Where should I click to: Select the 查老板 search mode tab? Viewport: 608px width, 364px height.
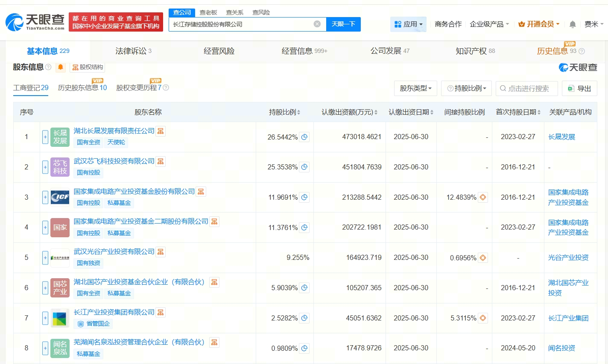point(208,12)
